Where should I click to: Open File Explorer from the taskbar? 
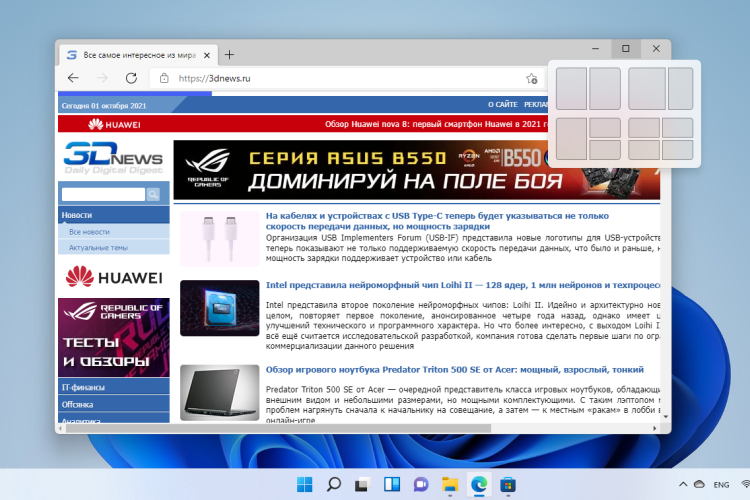(450, 485)
